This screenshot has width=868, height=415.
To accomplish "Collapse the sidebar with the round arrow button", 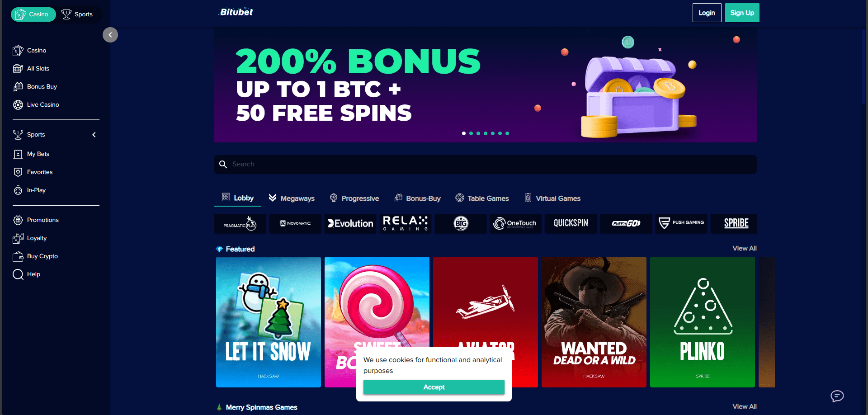I will tap(110, 35).
